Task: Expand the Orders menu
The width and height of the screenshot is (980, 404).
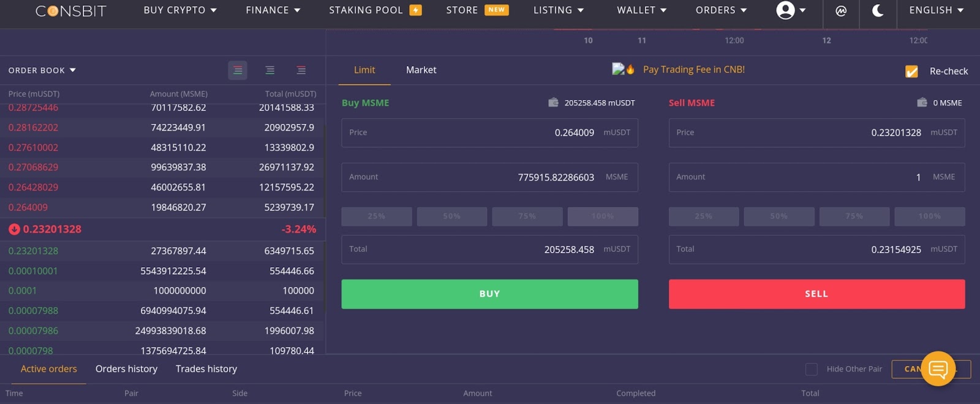Action: (x=722, y=10)
